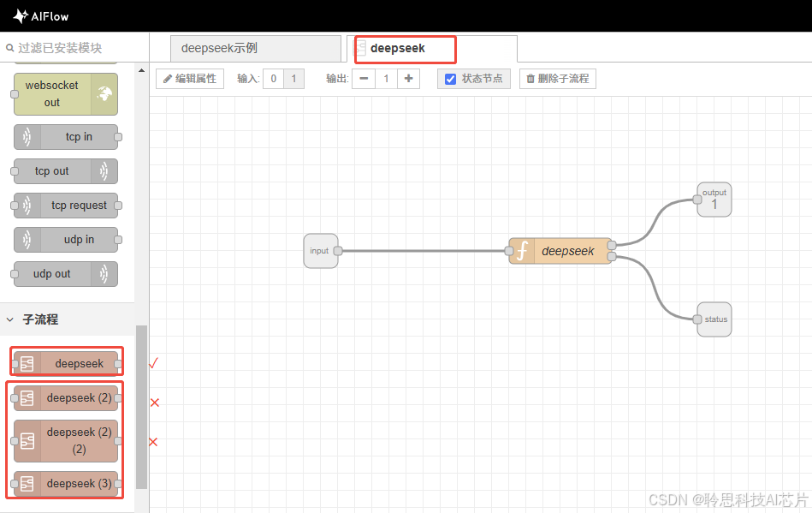Select the status node on canvas
The height and width of the screenshot is (513, 812).
coord(714,319)
